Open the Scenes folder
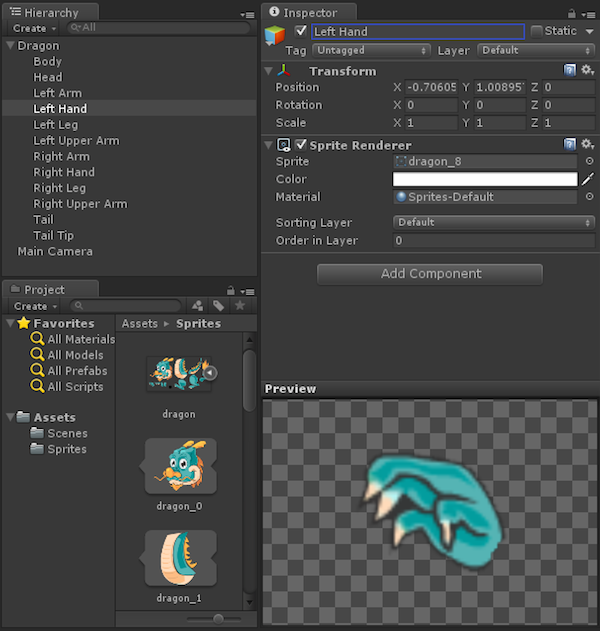 59,433
